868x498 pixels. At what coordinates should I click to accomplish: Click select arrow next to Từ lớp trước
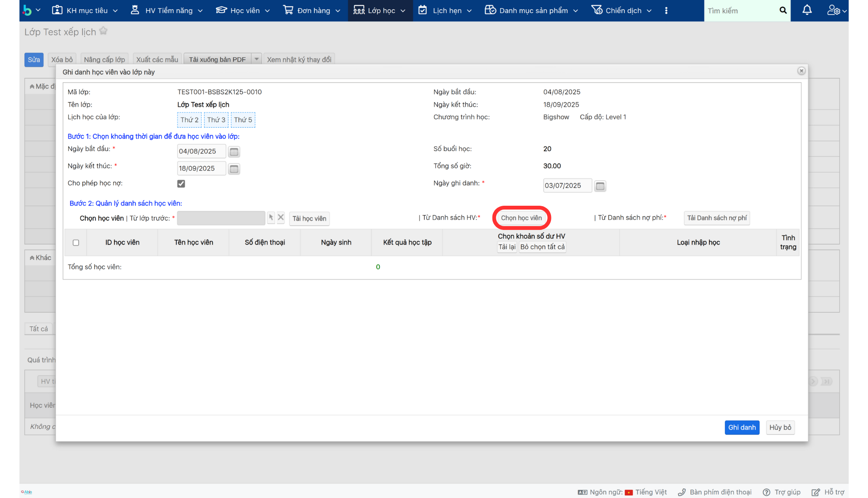pos(271,218)
